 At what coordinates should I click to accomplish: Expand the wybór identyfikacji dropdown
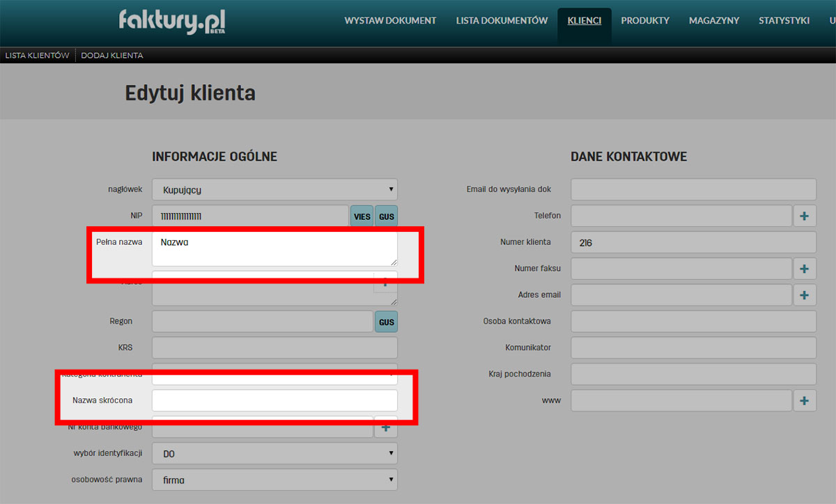pos(274,453)
